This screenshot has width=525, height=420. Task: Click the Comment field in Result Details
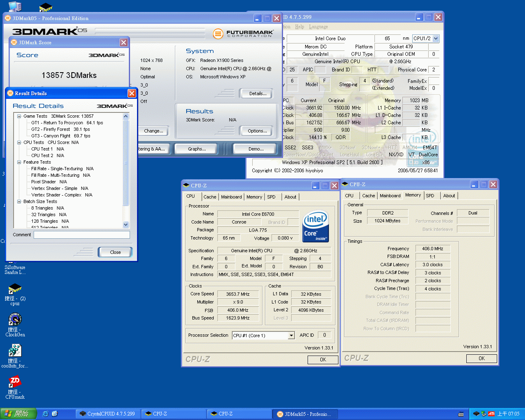click(82, 235)
